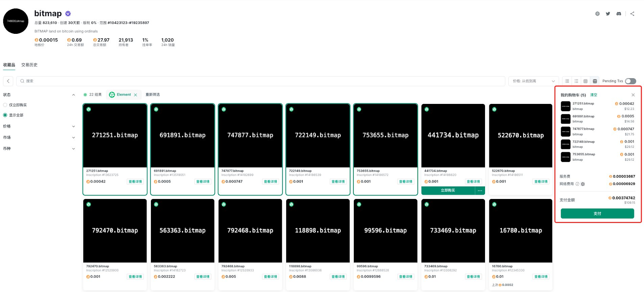Open the Twitter bird icon link

pos(608,14)
